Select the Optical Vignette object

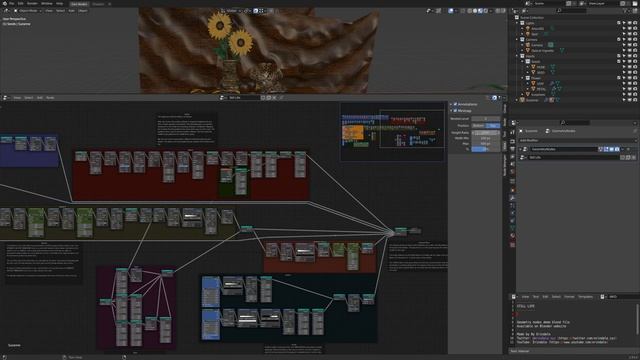point(542,51)
